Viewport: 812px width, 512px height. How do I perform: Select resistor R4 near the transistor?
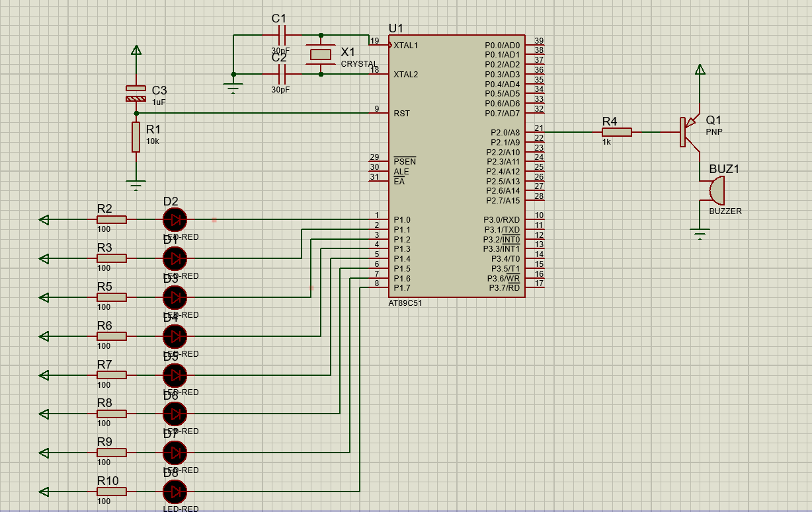616,132
